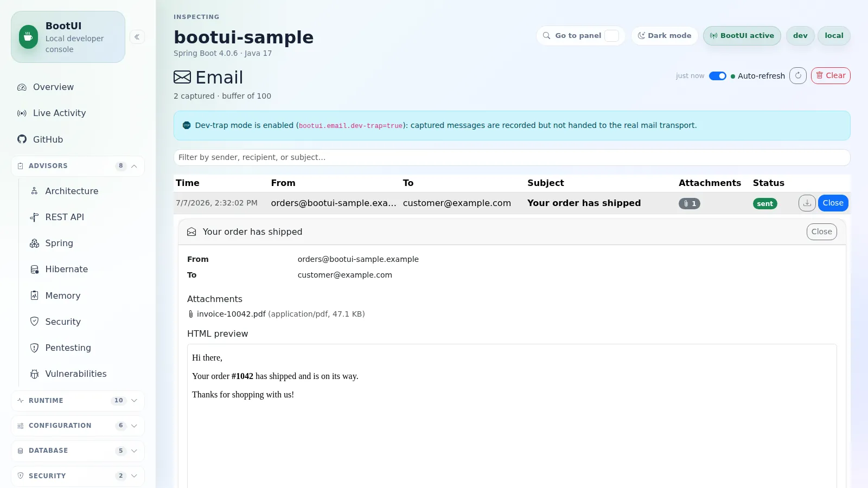Click the dev profile badge
The width and height of the screenshot is (868, 488).
pos(800,36)
